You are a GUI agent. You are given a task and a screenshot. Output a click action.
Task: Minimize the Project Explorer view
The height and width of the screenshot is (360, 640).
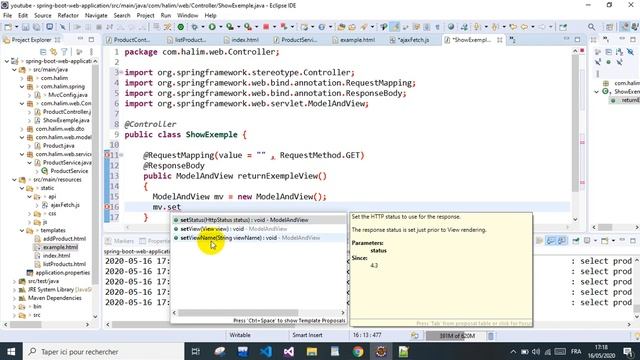pyautogui.click(x=80, y=39)
